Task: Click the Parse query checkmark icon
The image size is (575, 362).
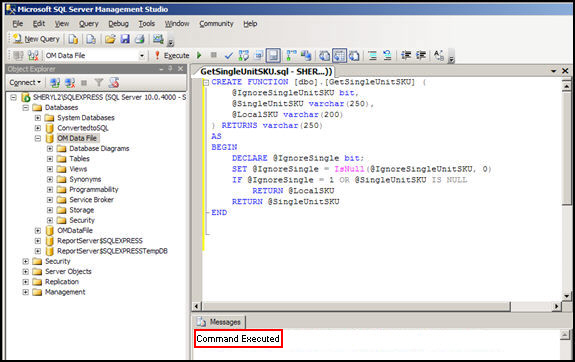Action: (x=228, y=56)
